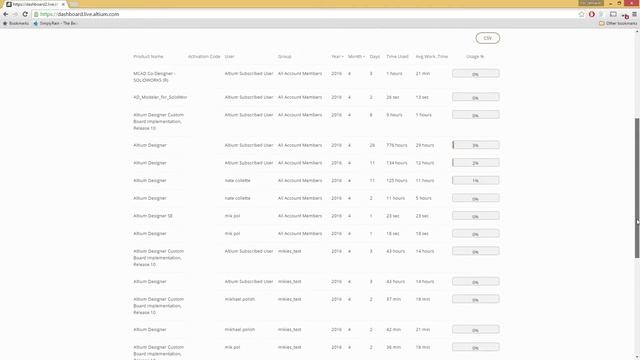
Task: Open the Year column filter dropdown
Action: click(x=337, y=56)
